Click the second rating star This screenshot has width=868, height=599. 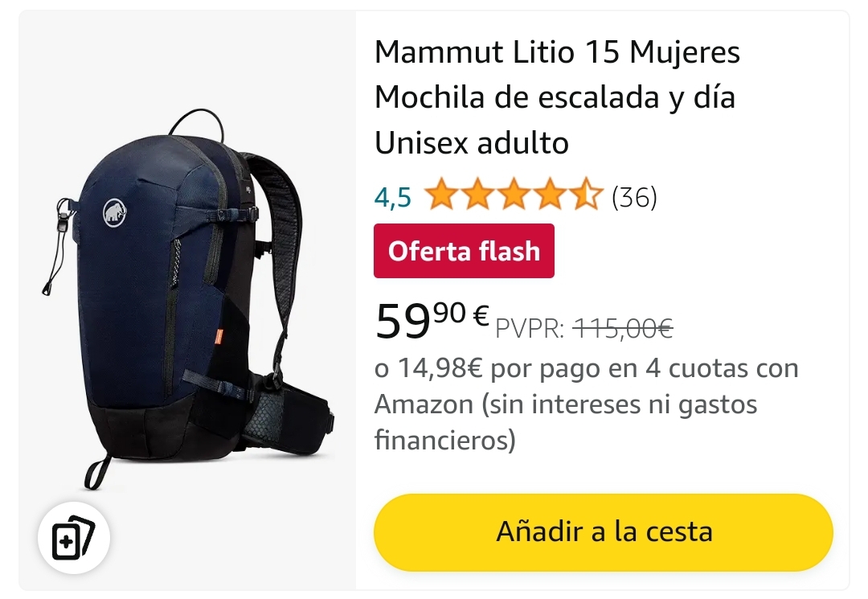click(x=477, y=194)
